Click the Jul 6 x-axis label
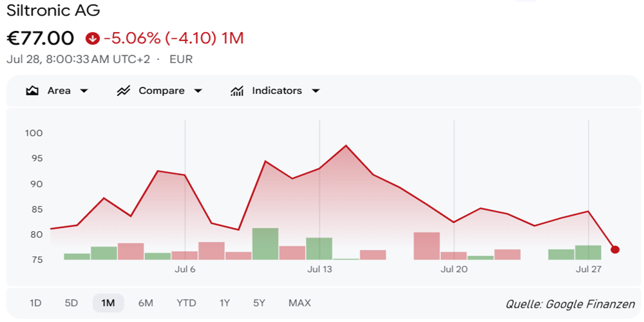Viewport: 644px width, 322px height. [185, 270]
